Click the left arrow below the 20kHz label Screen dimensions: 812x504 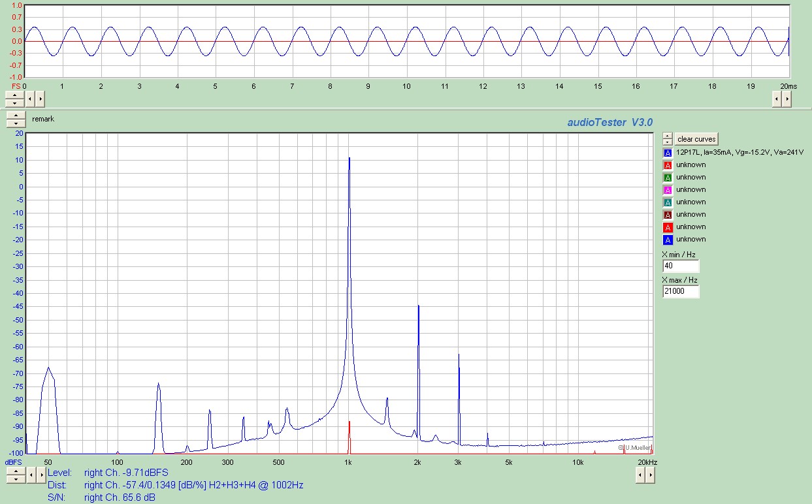pyautogui.click(x=640, y=476)
